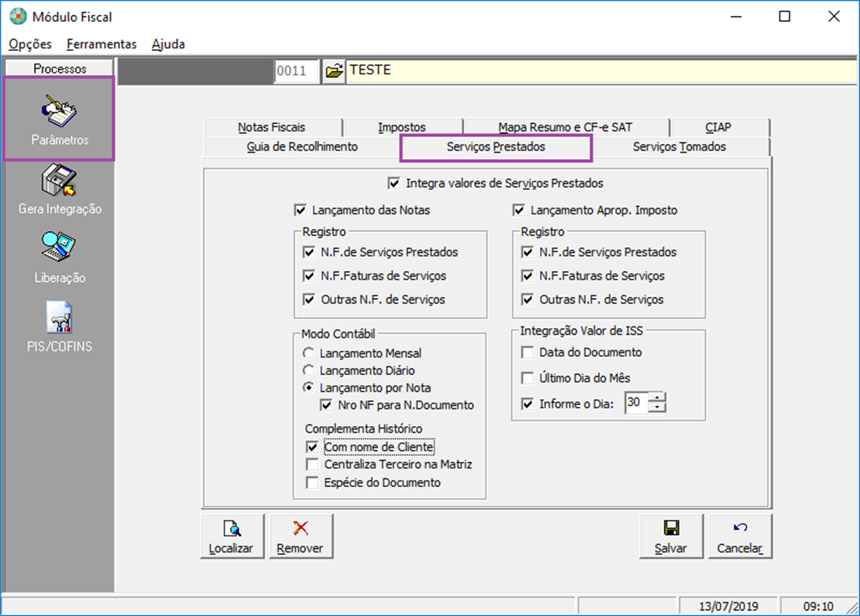Click the company name field TESTE
This screenshot has height=616, width=860.
601,70
